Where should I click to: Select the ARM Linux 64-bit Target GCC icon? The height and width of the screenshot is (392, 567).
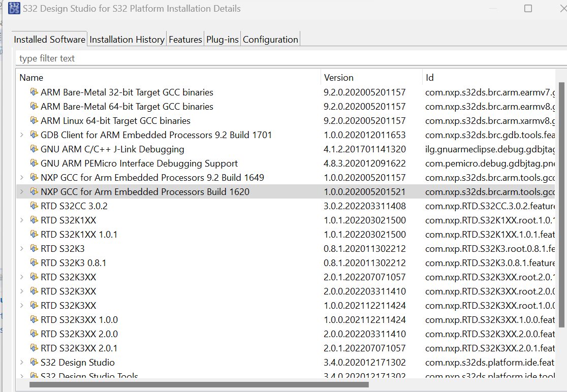(34, 120)
